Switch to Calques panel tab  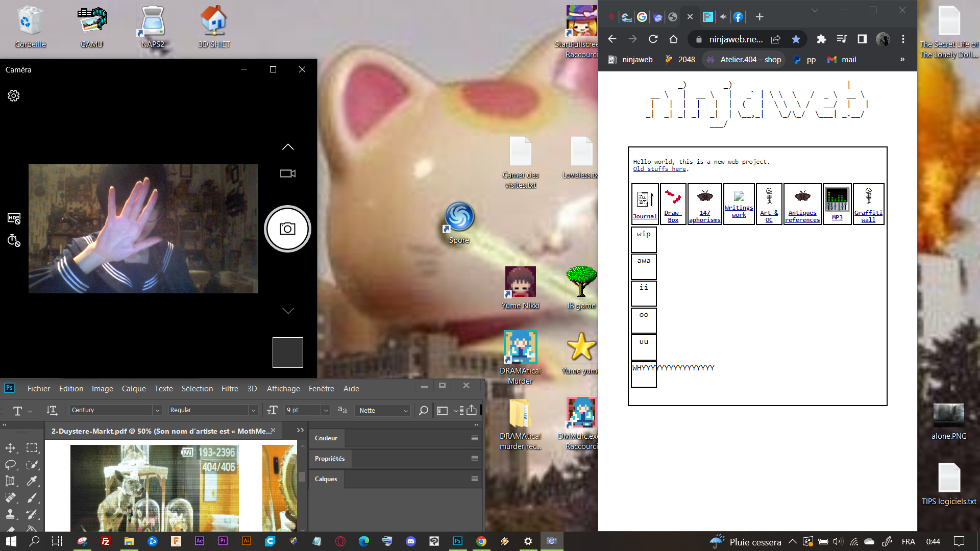coord(326,479)
